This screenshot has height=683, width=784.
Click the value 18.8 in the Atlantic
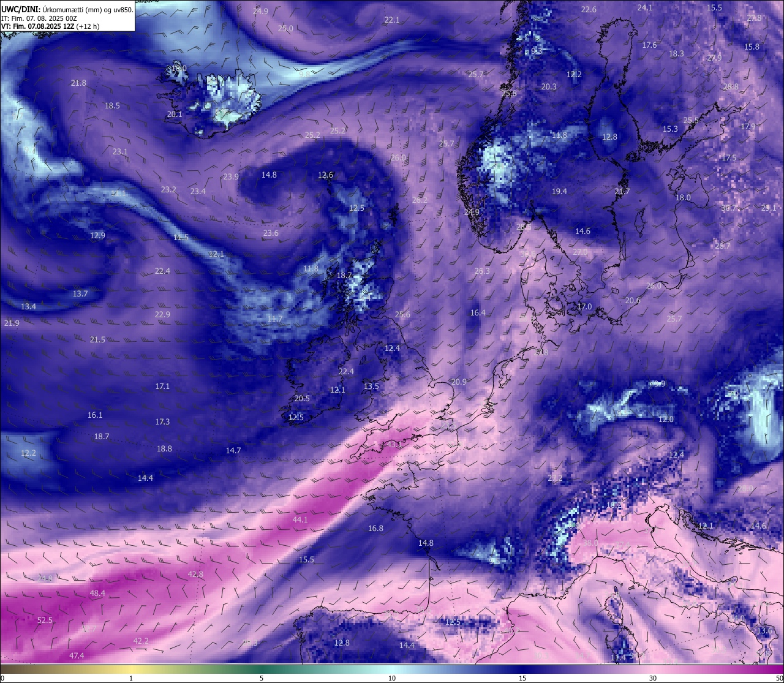click(x=164, y=449)
